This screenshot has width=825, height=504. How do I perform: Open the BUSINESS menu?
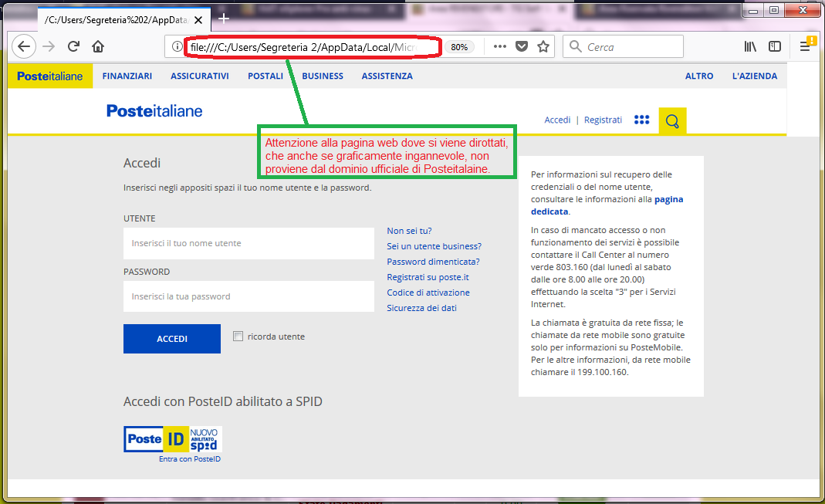(323, 76)
